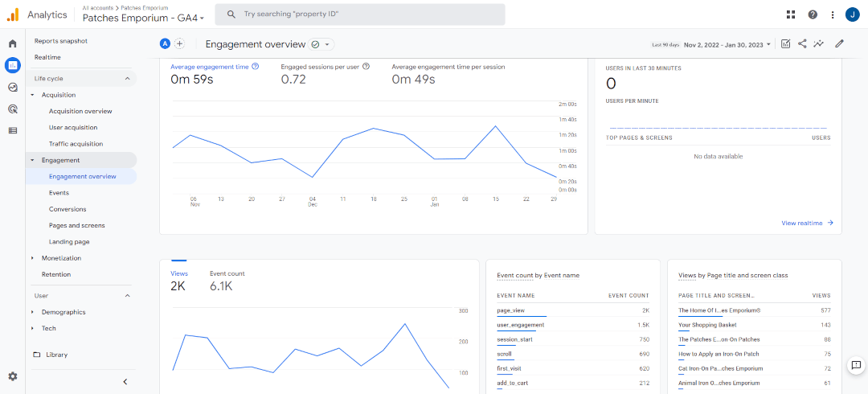Click the Your Shopping Basket page row
Screen dimensions: 868x394
pos(755,326)
